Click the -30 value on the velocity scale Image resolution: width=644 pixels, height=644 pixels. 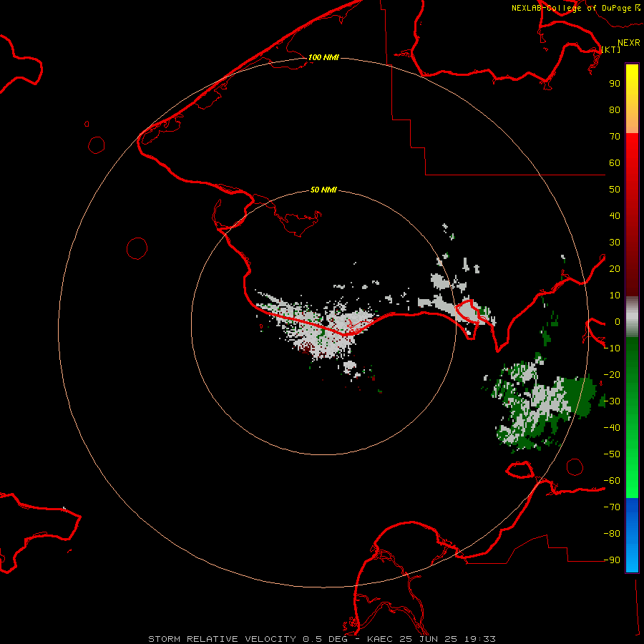[612, 401]
